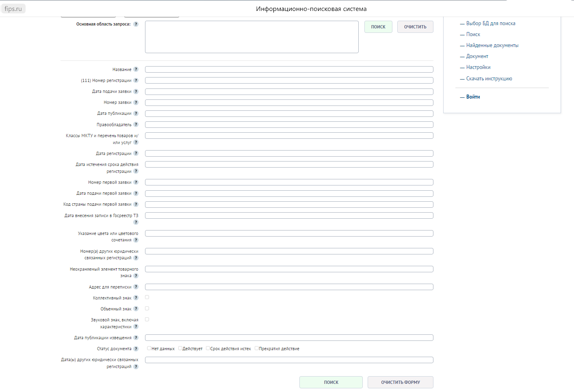Tick the Объемный знак checkbox
The image size is (574, 392).
click(x=147, y=308)
